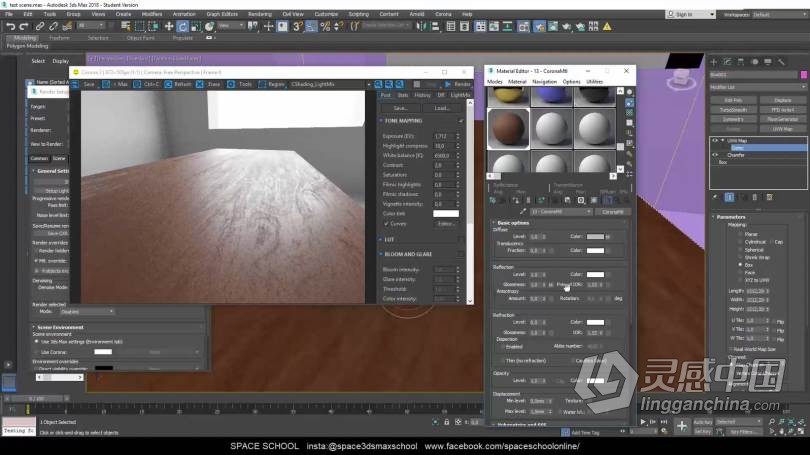Click the yellow warning triangle toolbar icon
Viewport: 810px width, 455px height.
pos(607,26)
